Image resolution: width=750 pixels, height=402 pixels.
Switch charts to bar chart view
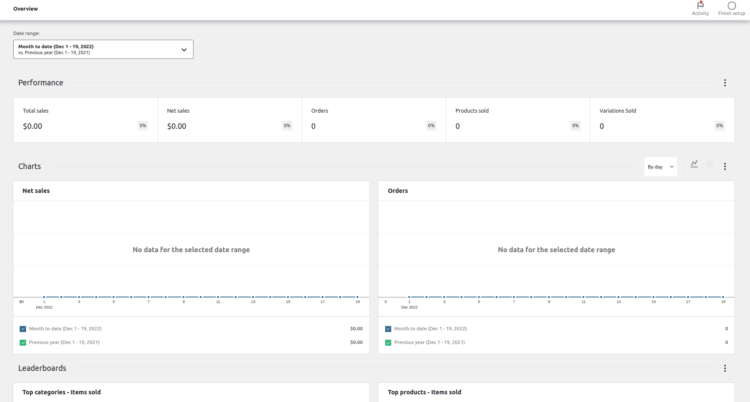coord(710,164)
